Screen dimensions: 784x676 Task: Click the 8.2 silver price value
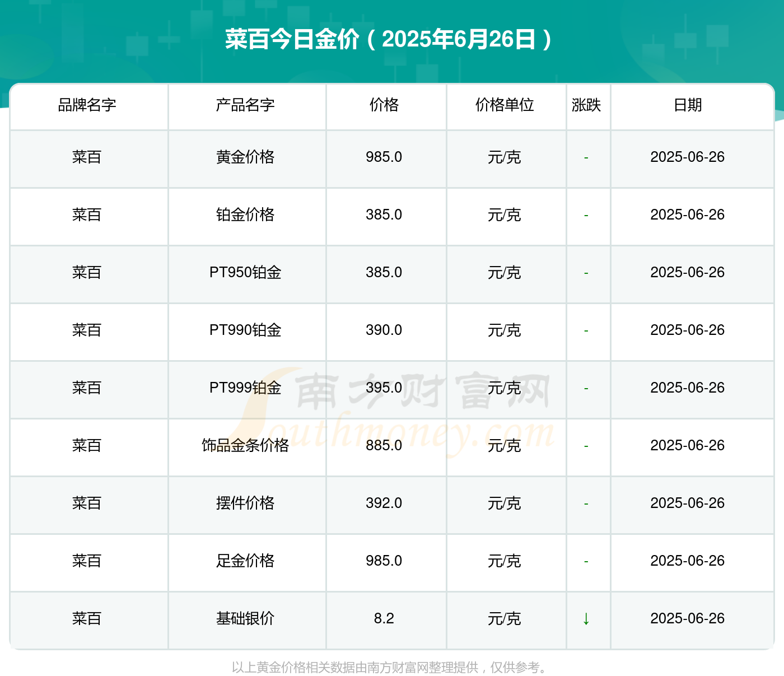coord(384,618)
